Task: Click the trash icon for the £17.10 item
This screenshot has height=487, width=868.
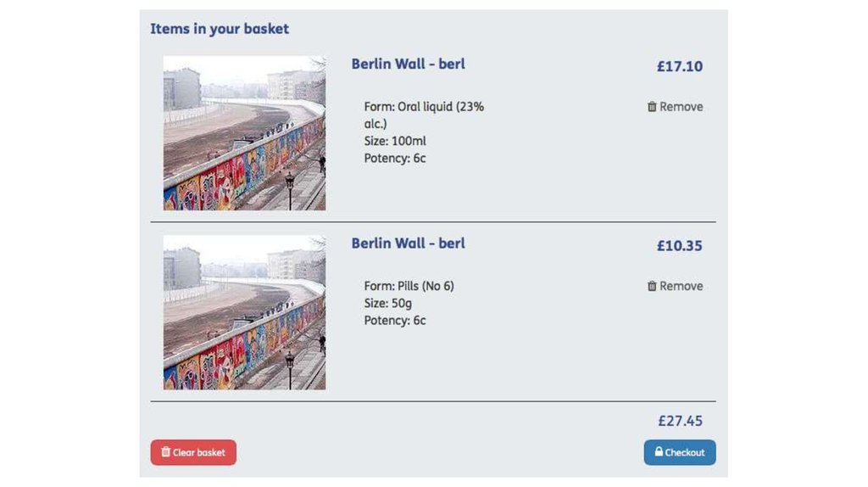Action: (652, 107)
